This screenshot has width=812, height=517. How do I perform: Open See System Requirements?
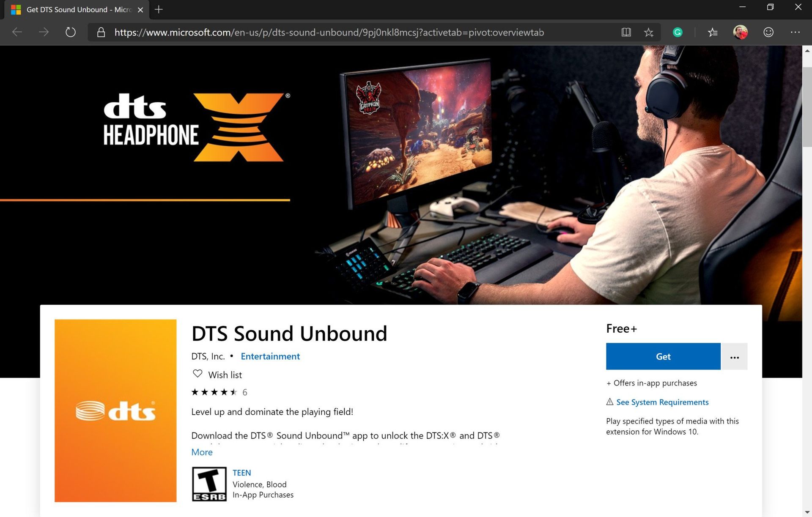tap(662, 402)
